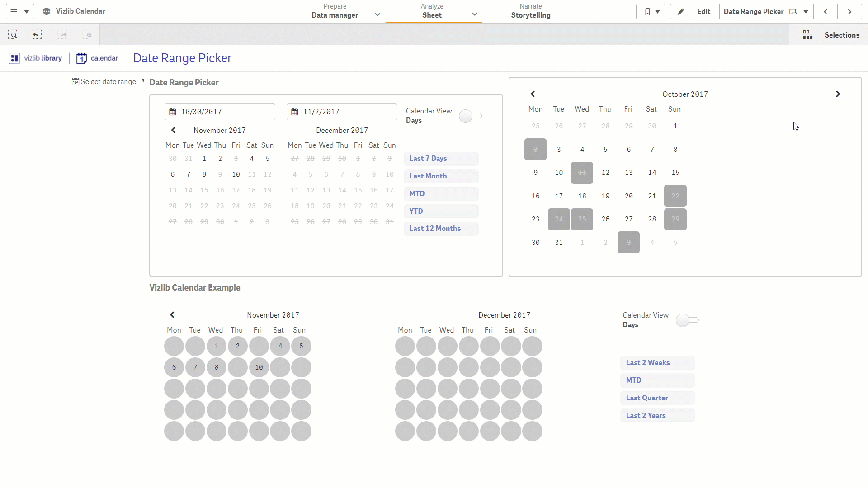Go to the next sheet arrow

click(849, 12)
